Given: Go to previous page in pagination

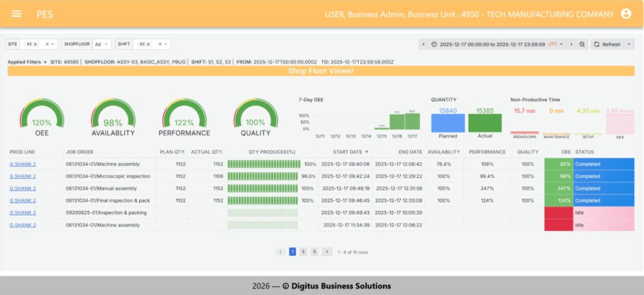Looking at the screenshot, I should (x=280, y=252).
